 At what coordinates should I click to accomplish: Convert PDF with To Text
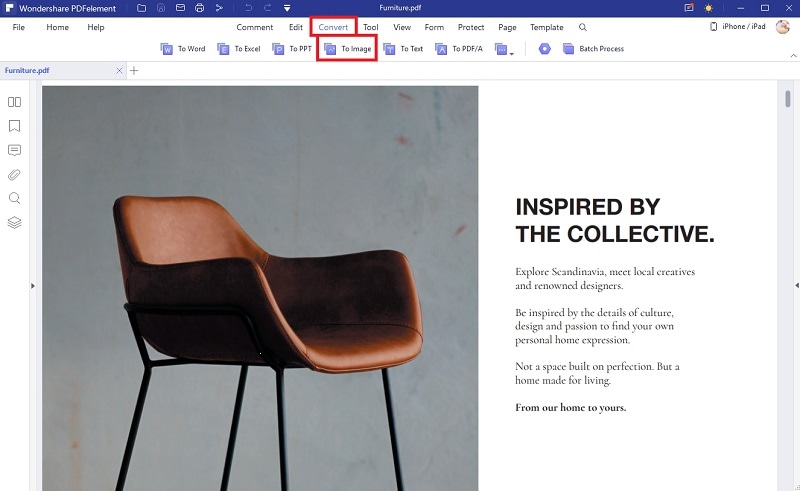point(404,48)
